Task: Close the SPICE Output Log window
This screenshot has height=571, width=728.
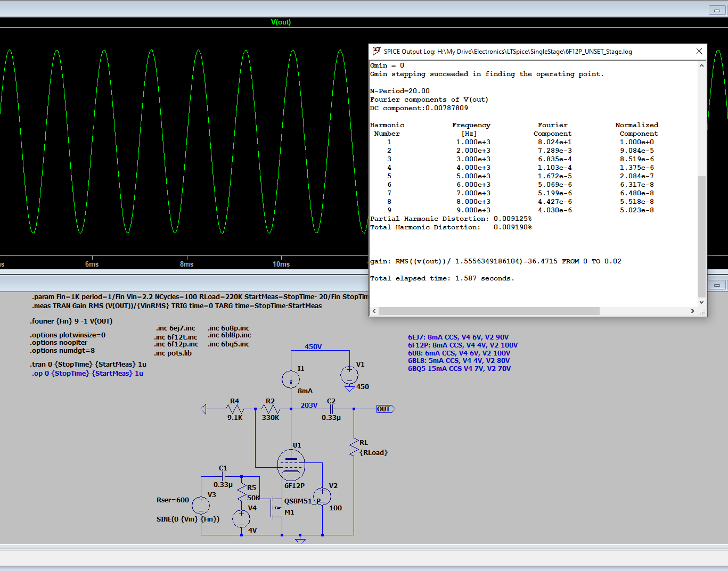Action: tap(699, 51)
